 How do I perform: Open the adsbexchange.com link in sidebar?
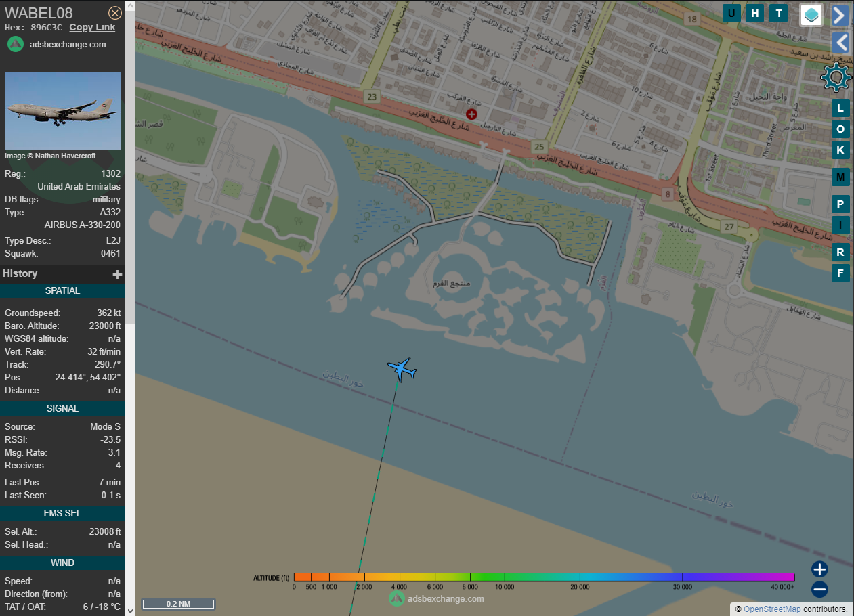point(68,44)
